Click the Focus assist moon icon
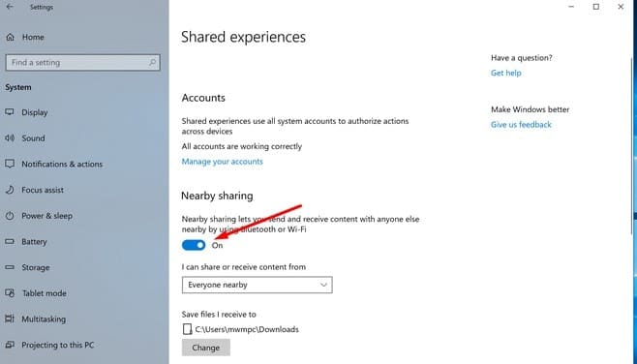This screenshot has height=364, width=637. click(x=10, y=190)
